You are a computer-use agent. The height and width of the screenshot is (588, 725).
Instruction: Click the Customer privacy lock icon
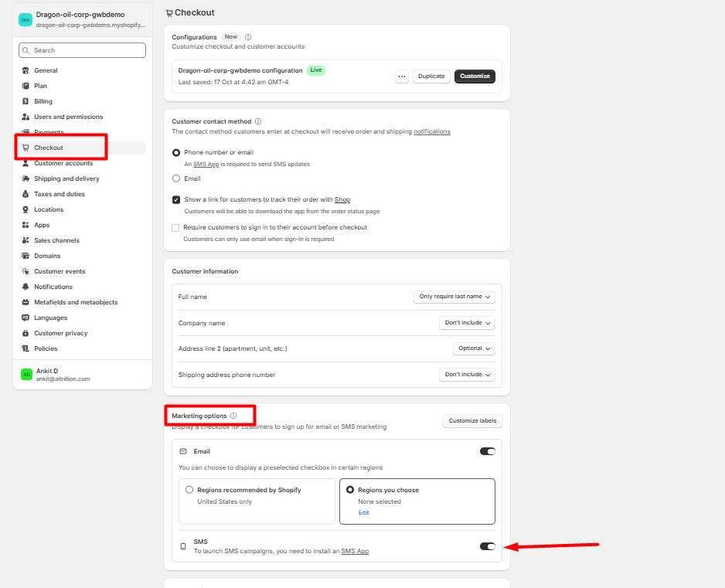point(26,333)
